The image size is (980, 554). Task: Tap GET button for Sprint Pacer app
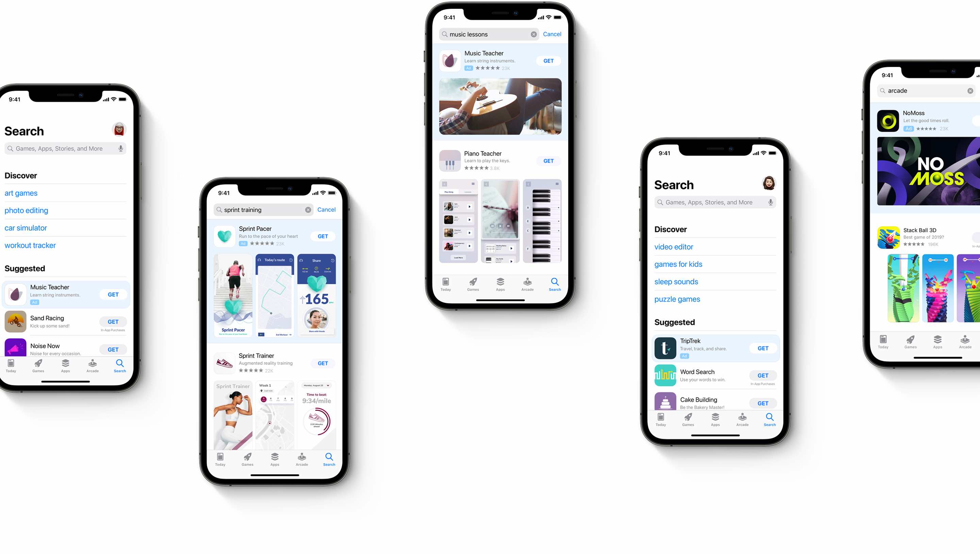(323, 235)
